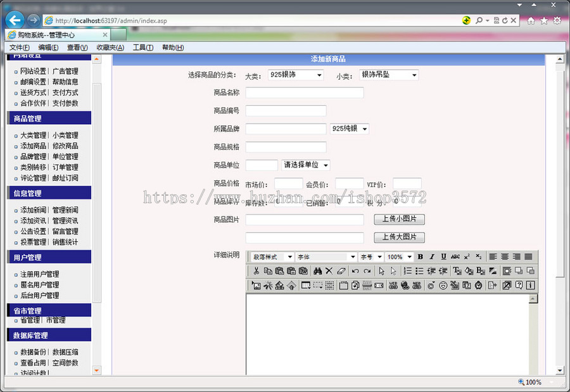
Task: Open 添加商品 link in the sidebar
Action: click(x=32, y=146)
